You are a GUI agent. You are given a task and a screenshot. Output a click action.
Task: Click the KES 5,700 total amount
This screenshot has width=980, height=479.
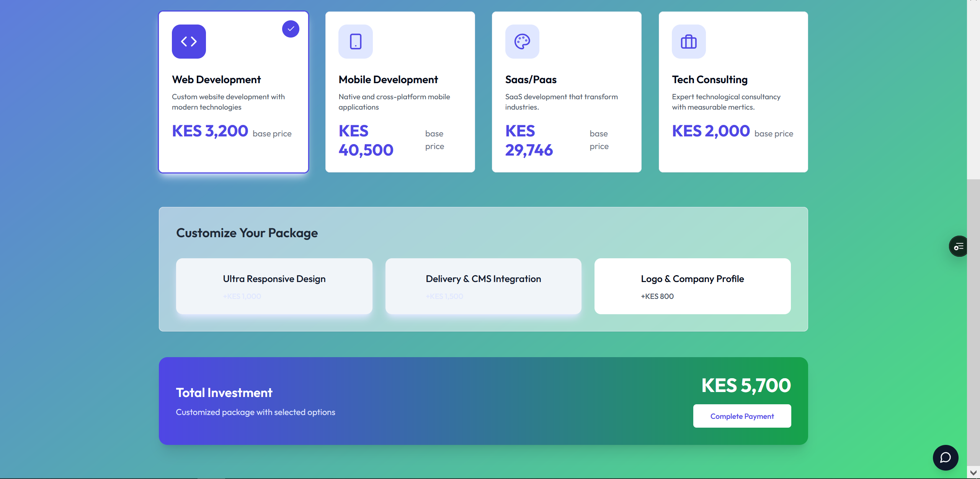[x=746, y=385]
